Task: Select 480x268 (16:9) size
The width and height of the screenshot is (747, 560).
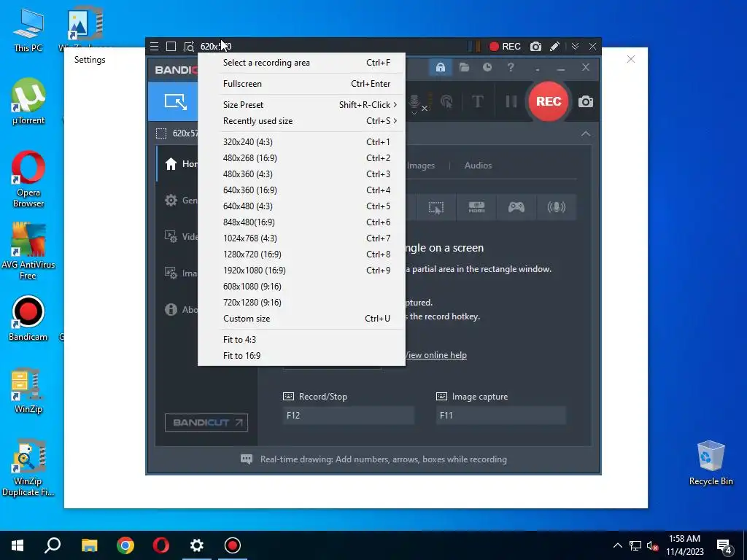Action: (x=301, y=158)
